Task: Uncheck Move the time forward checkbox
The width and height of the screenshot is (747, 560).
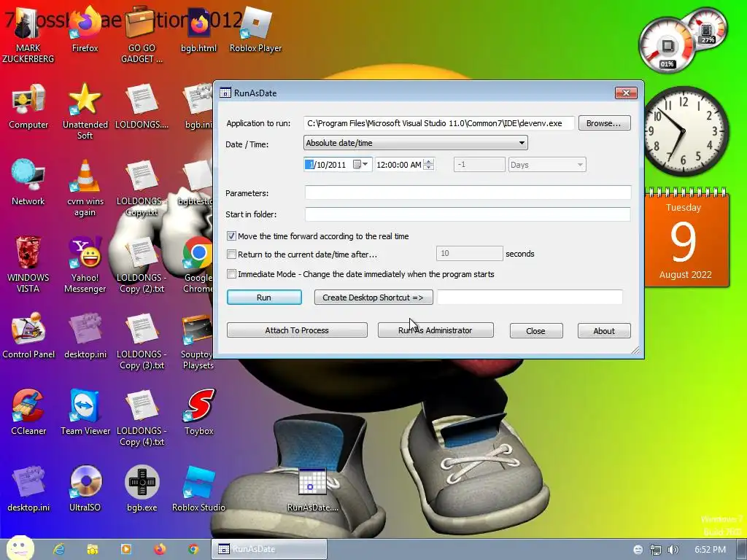Action: pos(231,236)
